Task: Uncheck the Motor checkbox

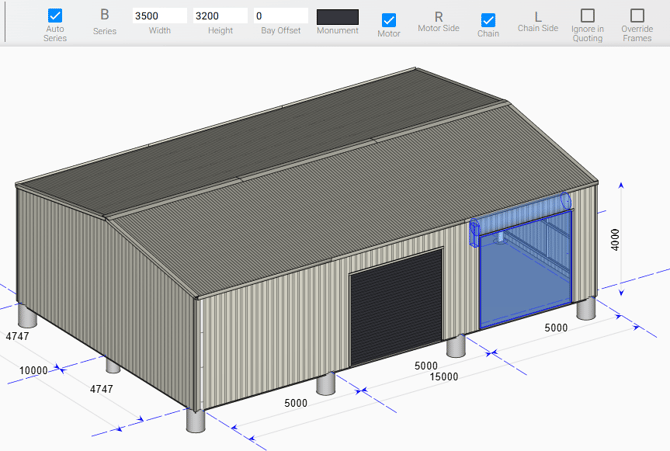Action: [x=389, y=20]
